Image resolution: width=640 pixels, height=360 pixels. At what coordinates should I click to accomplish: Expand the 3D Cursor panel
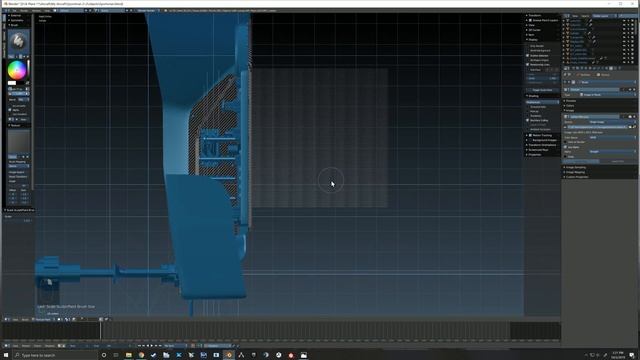(534, 30)
